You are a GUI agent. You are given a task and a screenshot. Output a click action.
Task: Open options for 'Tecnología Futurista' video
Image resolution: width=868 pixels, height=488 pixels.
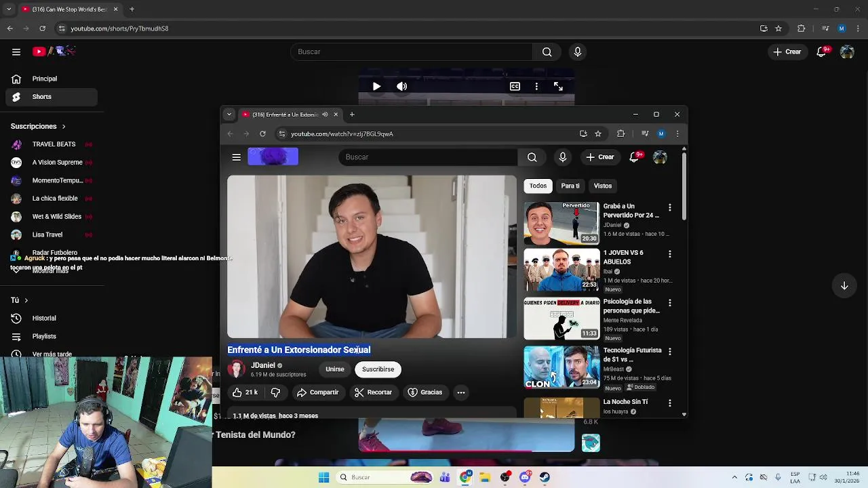click(670, 352)
